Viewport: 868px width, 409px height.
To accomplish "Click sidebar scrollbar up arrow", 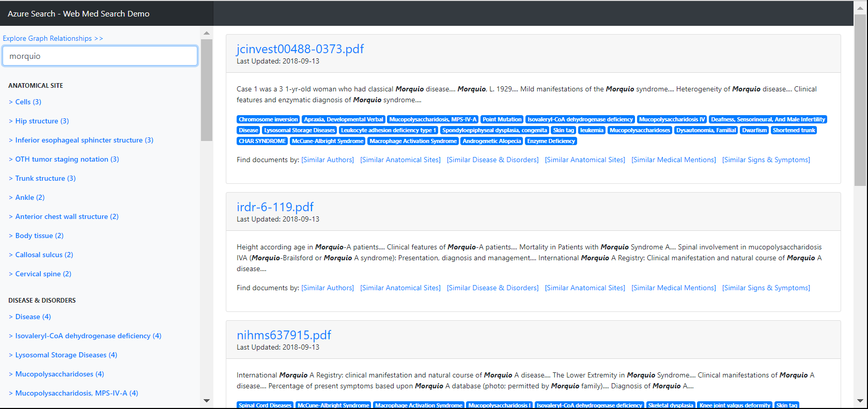I will (x=207, y=33).
